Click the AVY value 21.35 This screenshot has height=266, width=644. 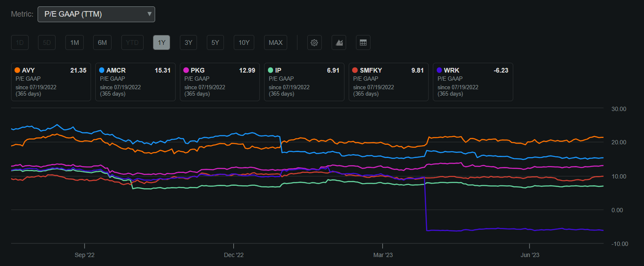pyautogui.click(x=78, y=70)
